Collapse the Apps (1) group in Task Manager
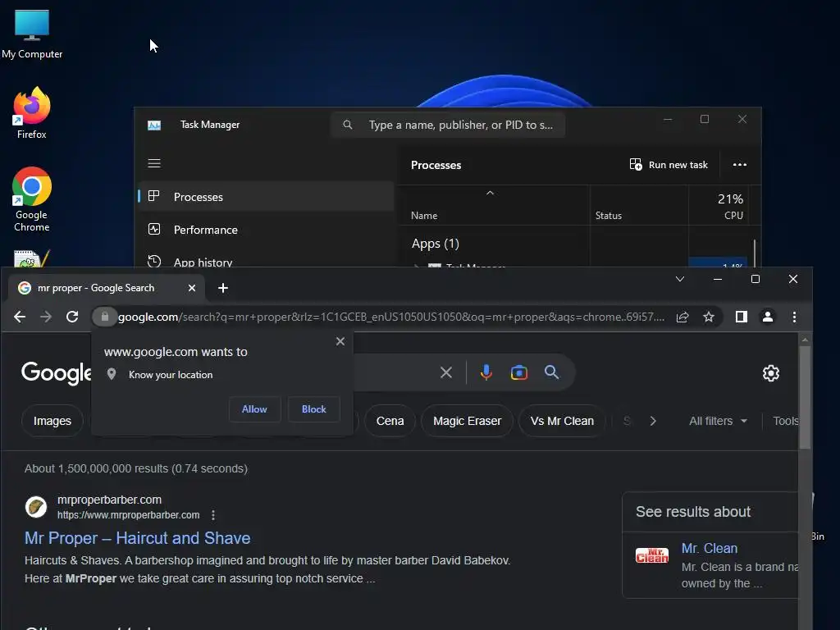 click(x=435, y=244)
